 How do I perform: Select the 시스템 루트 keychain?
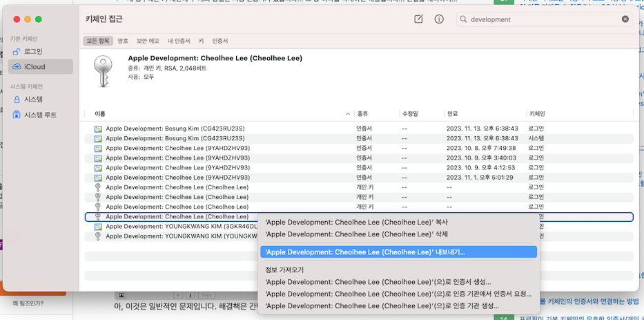41,114
